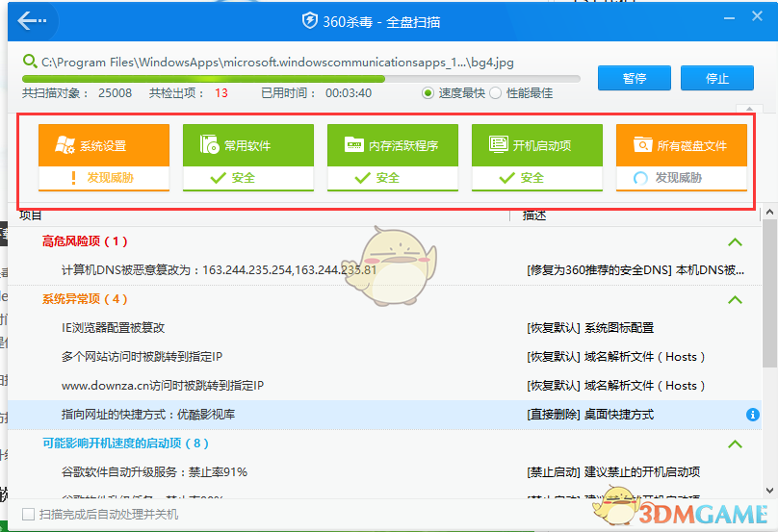The height and width of the screenshot is (532, 778).
Task: Enable 扫描完成后自动处理并关机 checkbox
Action: pos(28,514)
